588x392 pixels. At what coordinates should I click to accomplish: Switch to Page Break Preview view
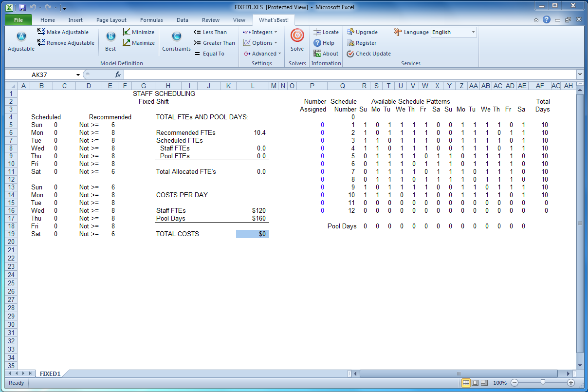click(485, 383)
